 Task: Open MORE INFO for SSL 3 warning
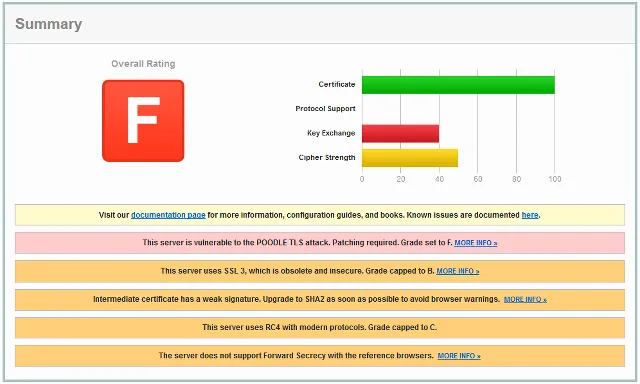pyautogui.click(x=458, y=271)
